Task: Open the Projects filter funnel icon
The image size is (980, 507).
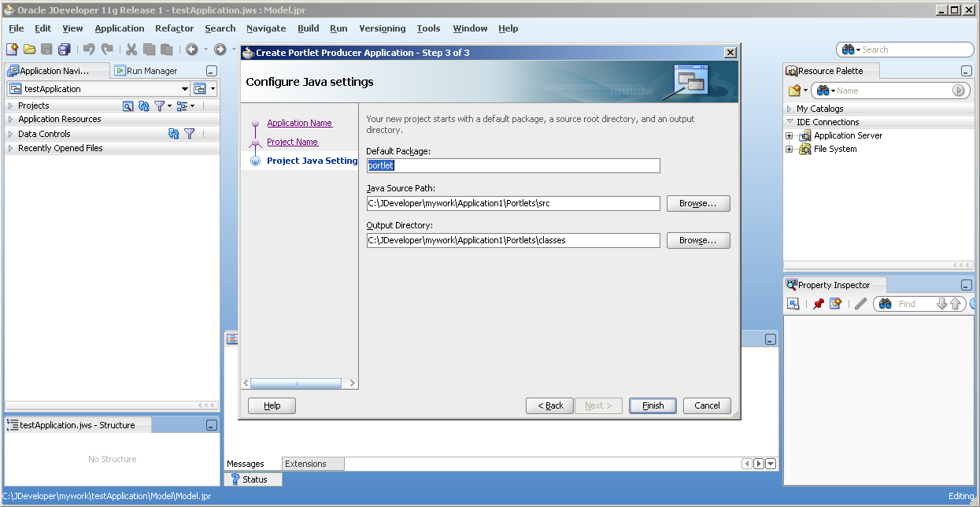Action: [x=159, y=105]
